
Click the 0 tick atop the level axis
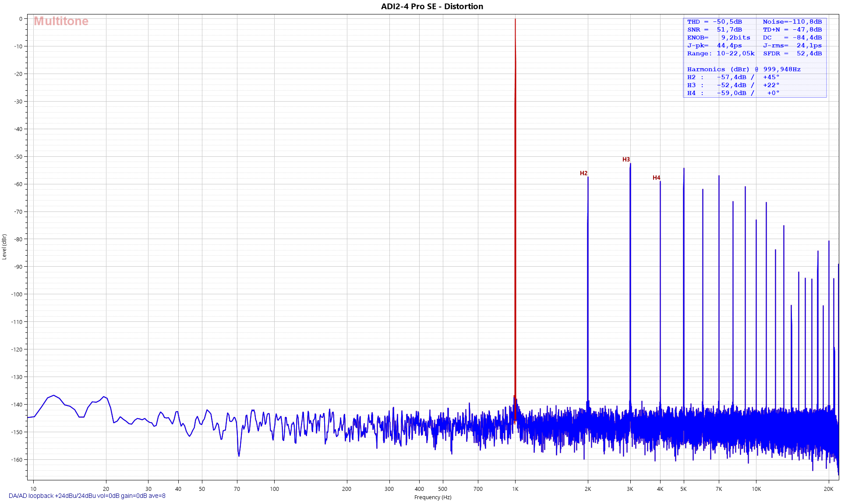pos(21,19)
